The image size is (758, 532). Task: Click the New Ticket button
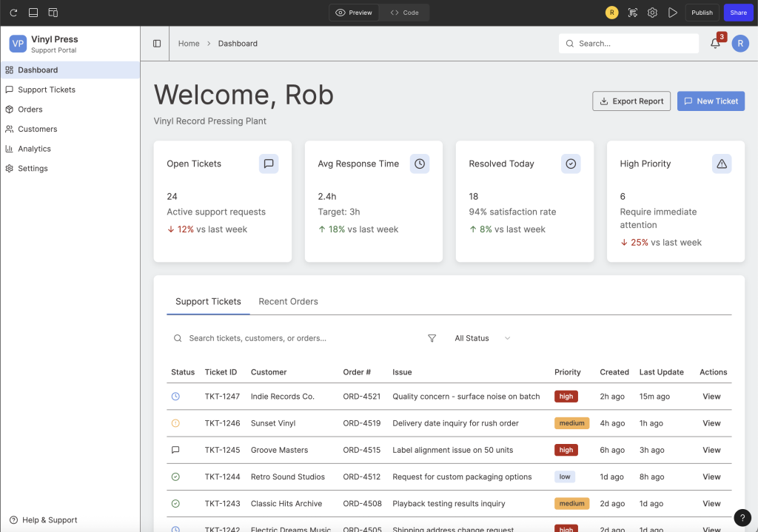(711, 101)
